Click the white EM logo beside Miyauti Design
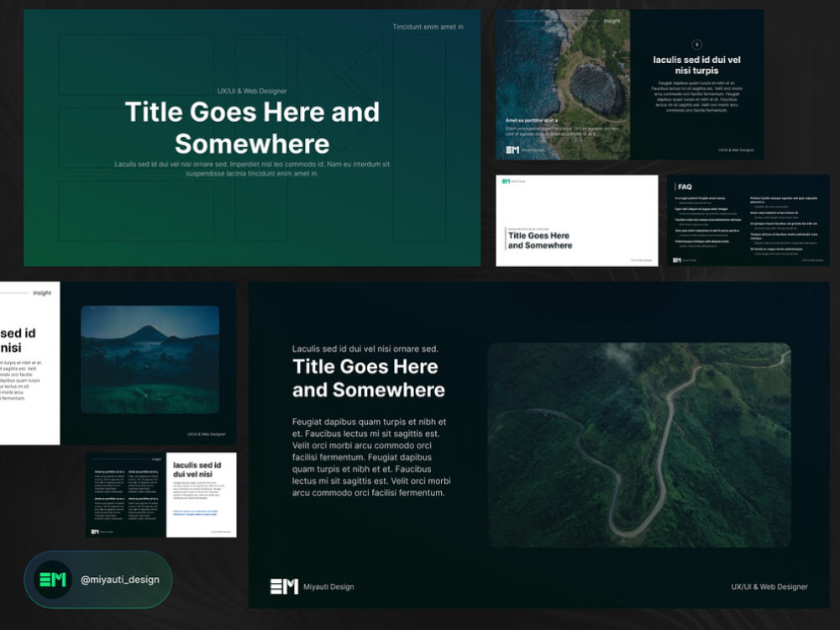The image size is (840, 630). pyautogui.click(x=284, y=586)
